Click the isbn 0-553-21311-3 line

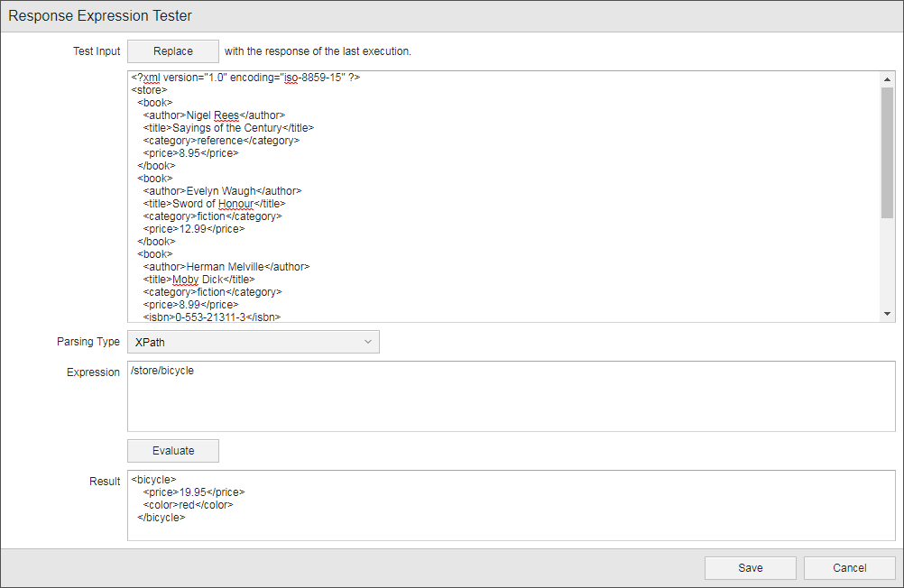(211, 317)
